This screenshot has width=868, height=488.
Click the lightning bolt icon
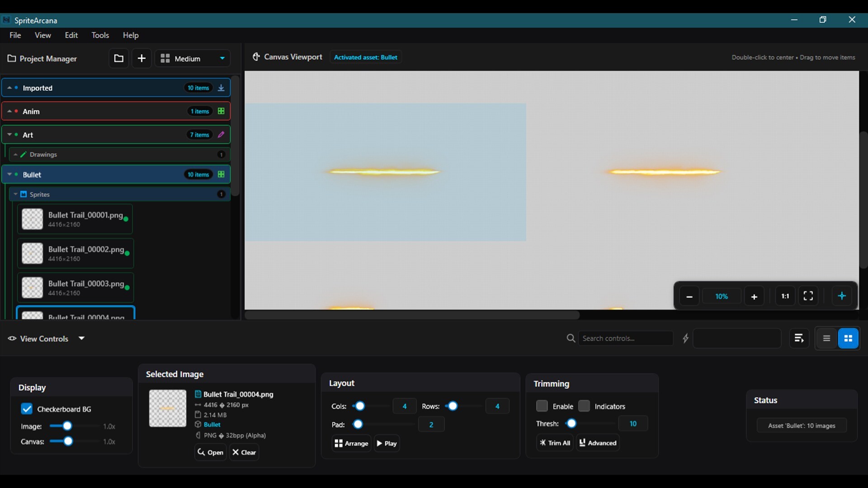pyautogui.click(x=685, y=338)
